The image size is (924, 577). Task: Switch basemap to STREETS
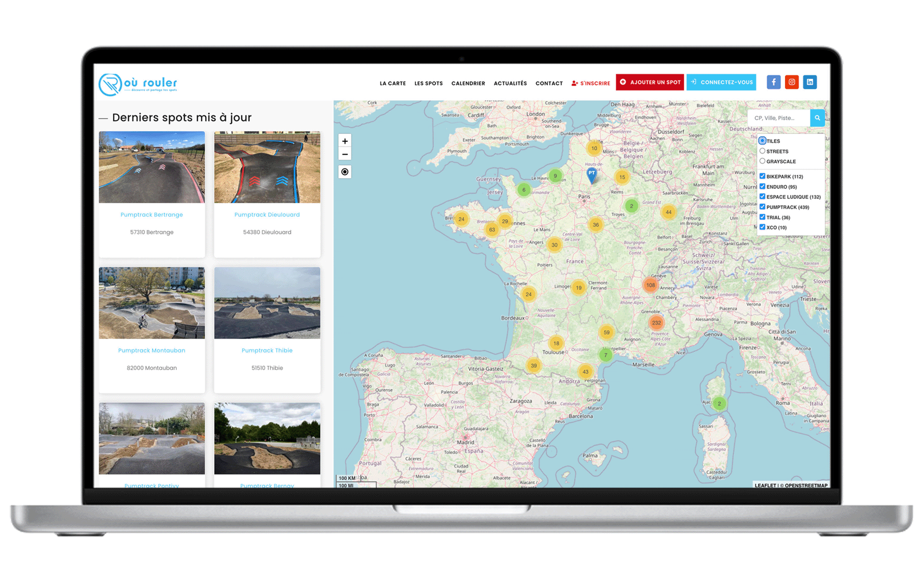pos(762,151)
